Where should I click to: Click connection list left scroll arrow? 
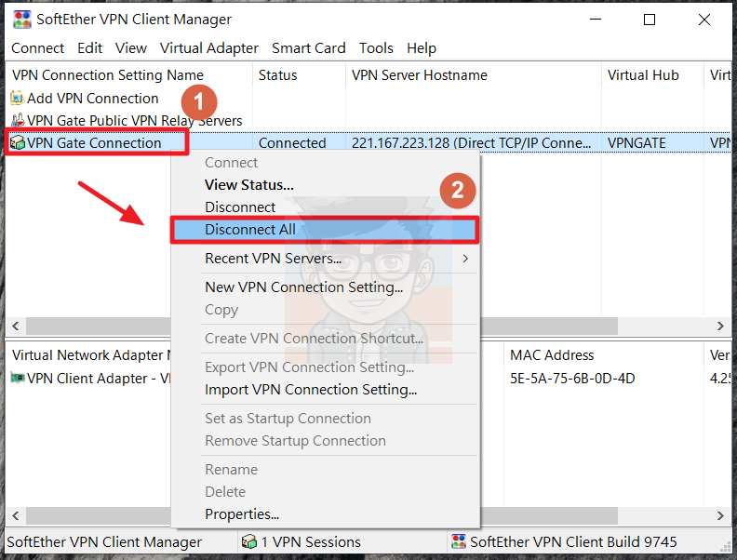click(x=16, y=326)
